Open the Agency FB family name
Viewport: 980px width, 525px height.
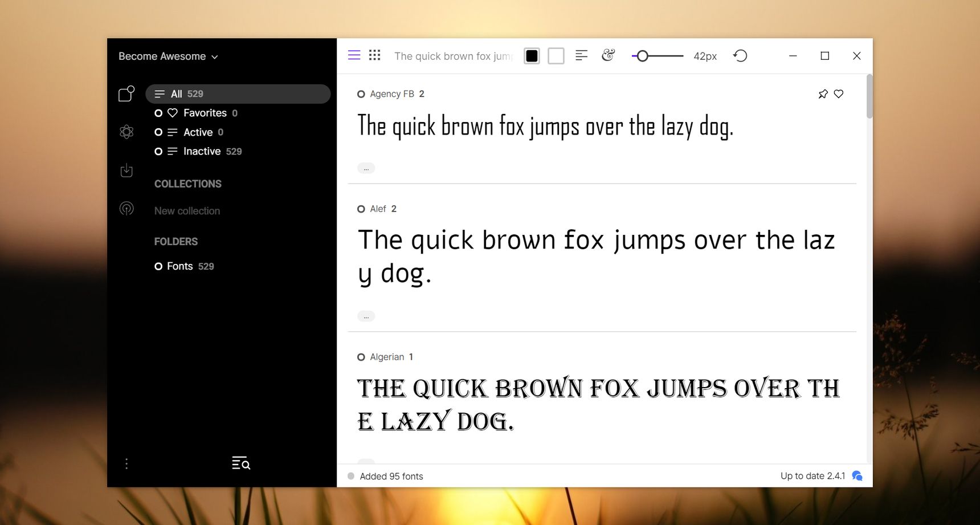click(x=392, y=94)
